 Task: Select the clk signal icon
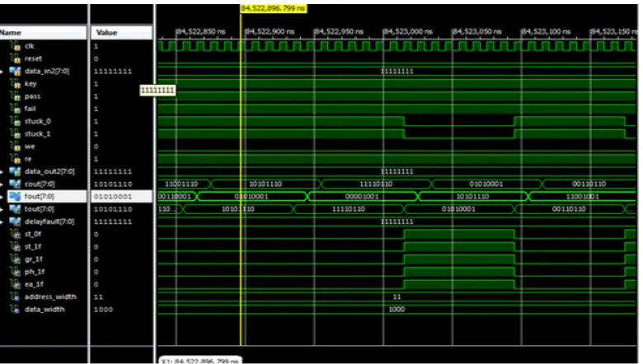click(x=16, y=46)
